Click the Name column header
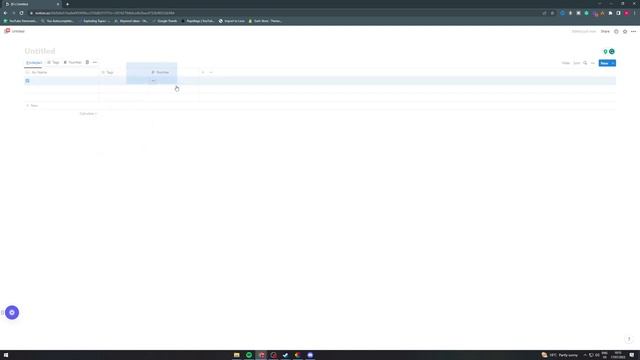This screenshot has width=640, height=360. pyautogui.click(x=62, y=72)
